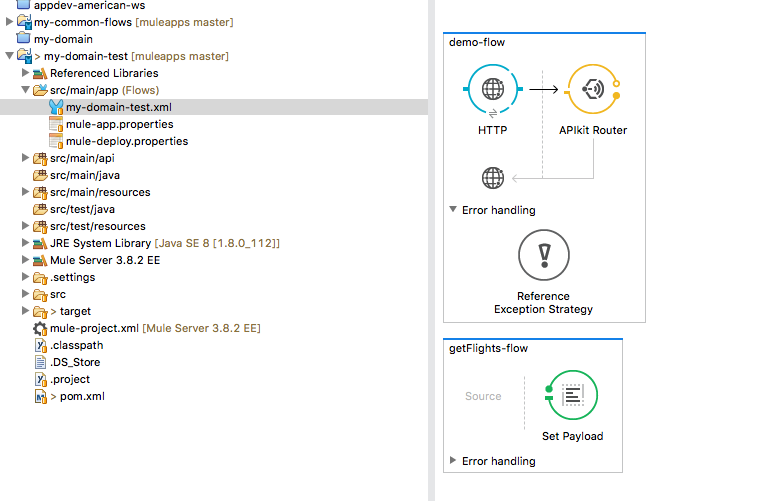Click the mule-app.properties file icon

[x=56, y=124]
